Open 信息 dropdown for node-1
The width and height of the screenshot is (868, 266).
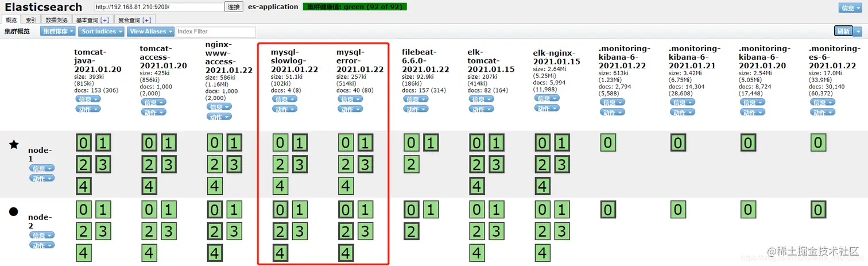tap(42, 168)
